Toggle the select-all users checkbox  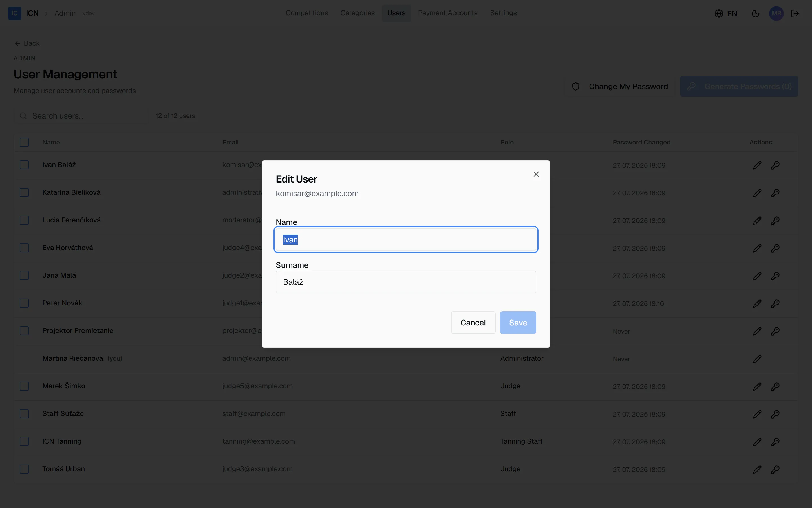point(24,142)
